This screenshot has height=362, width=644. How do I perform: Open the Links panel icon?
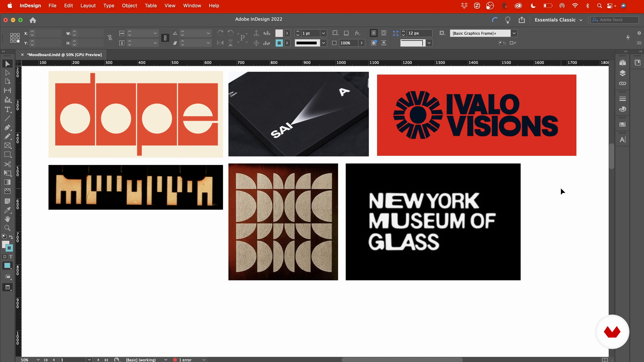[x=623, y=83]
